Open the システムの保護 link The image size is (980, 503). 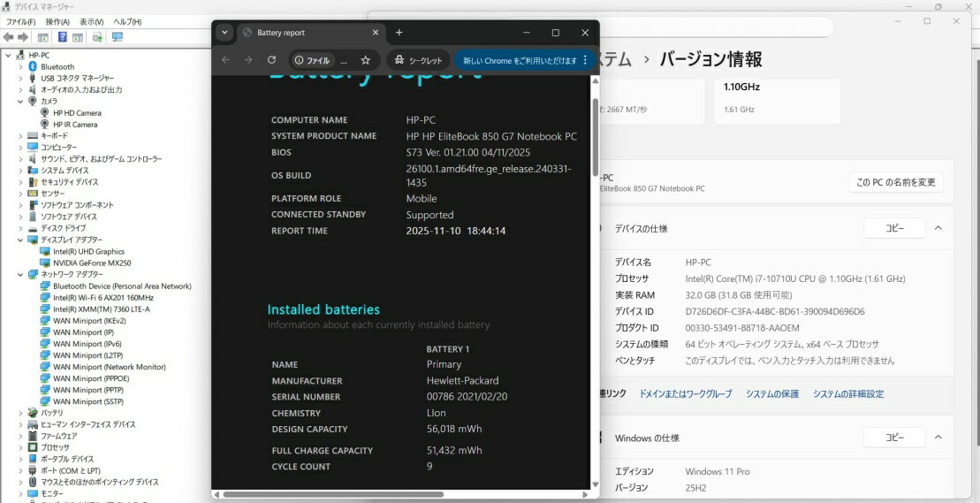point(771,394)
